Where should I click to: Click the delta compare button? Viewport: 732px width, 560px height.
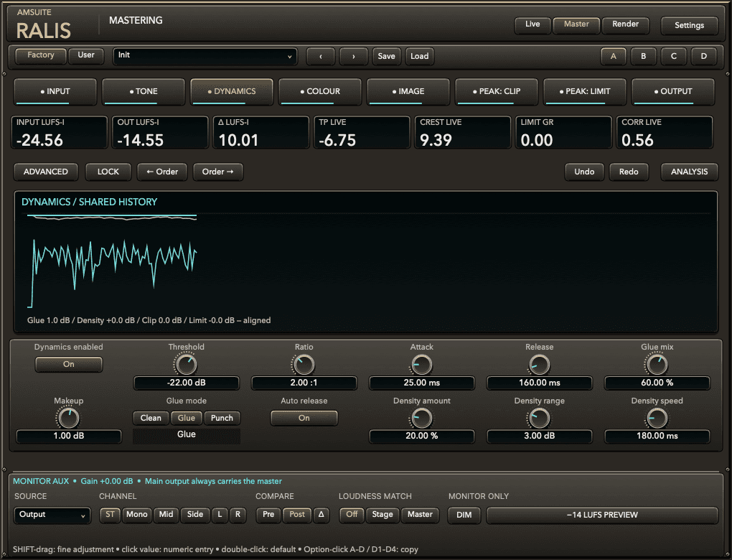(322, 514)
